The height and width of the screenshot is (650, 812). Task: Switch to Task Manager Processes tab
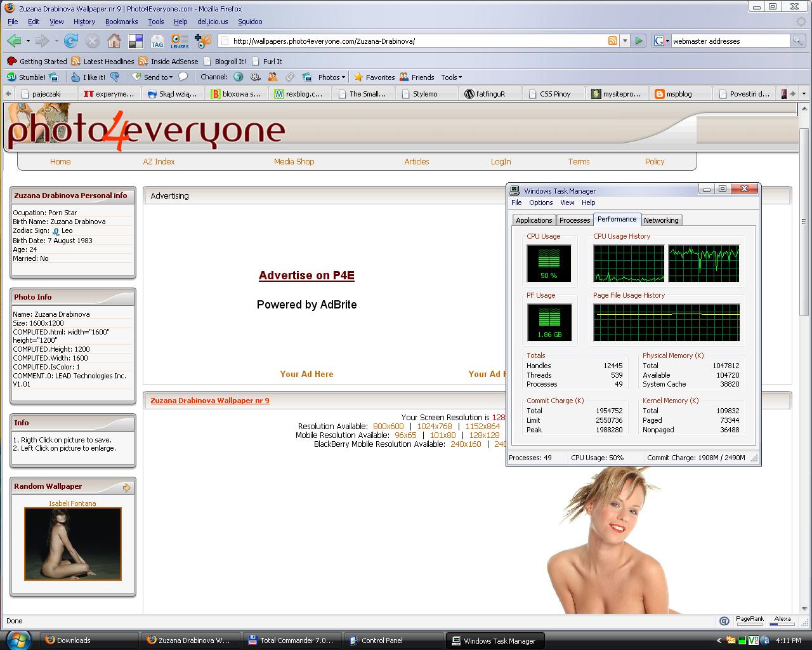[575, 220]
